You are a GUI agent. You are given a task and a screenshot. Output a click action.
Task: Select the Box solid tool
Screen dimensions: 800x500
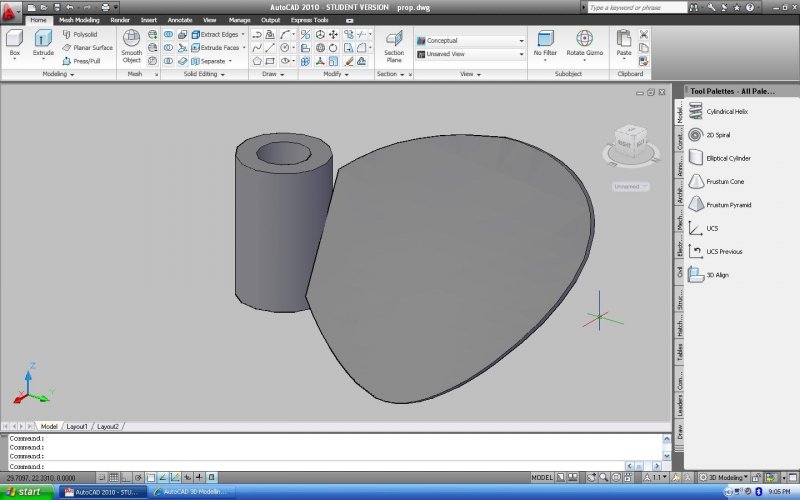click(14, 42)
